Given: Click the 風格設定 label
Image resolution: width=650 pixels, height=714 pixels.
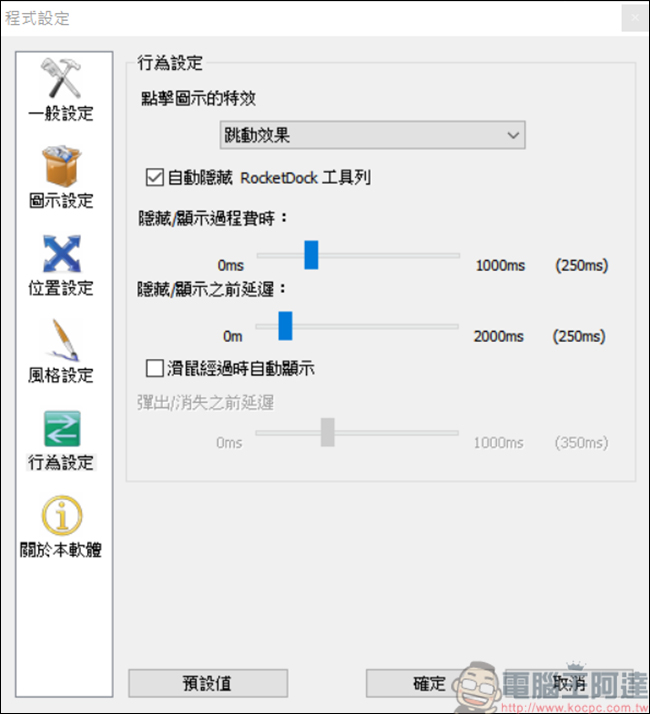Looking at the screenshot, I should pos(61,376).
